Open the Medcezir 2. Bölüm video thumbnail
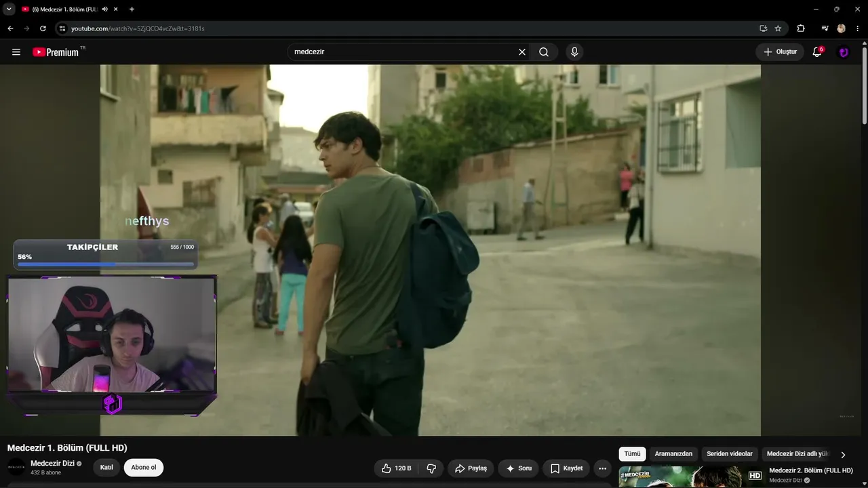The height and width of the screenshot is (488, 868). coord(691,477)
